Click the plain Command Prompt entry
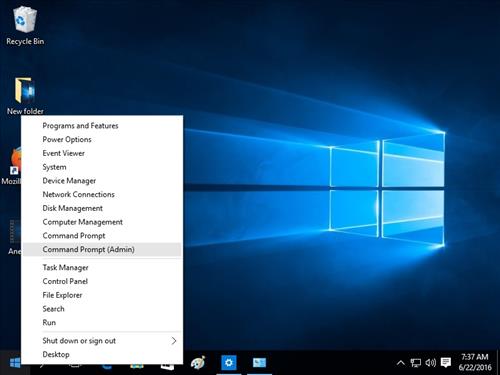The width and height of the screenshot is (500, 375). pyautogui.click(x=102, y=236)
